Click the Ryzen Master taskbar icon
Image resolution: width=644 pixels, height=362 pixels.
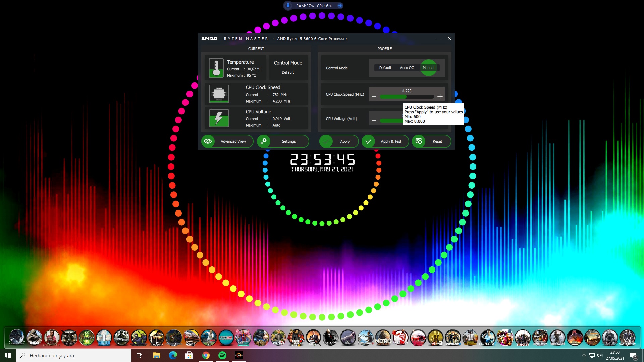(238, 355)
